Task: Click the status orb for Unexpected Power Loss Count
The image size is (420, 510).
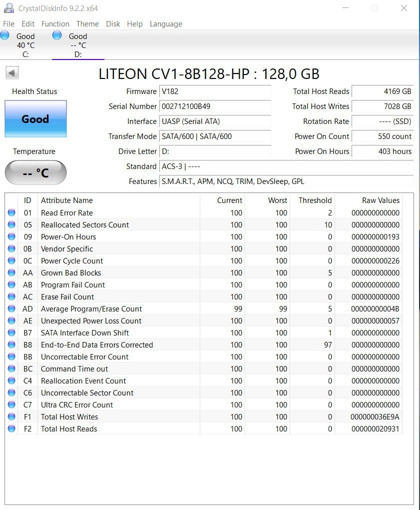Action: pyautogui.click(x=11, y=320)
